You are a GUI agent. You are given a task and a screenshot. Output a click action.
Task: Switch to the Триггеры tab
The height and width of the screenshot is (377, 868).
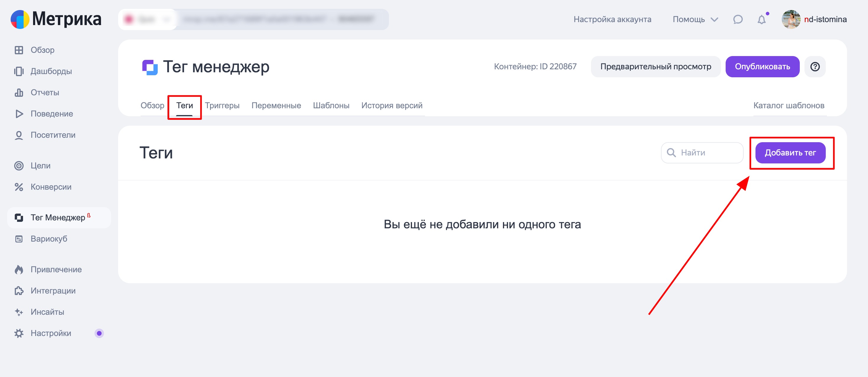click(222, 105)
